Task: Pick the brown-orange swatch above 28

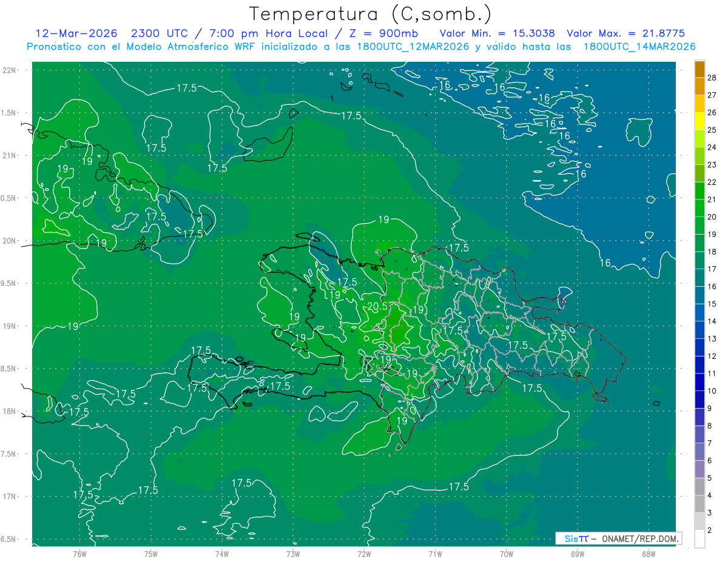Action: tap(699, 69)
